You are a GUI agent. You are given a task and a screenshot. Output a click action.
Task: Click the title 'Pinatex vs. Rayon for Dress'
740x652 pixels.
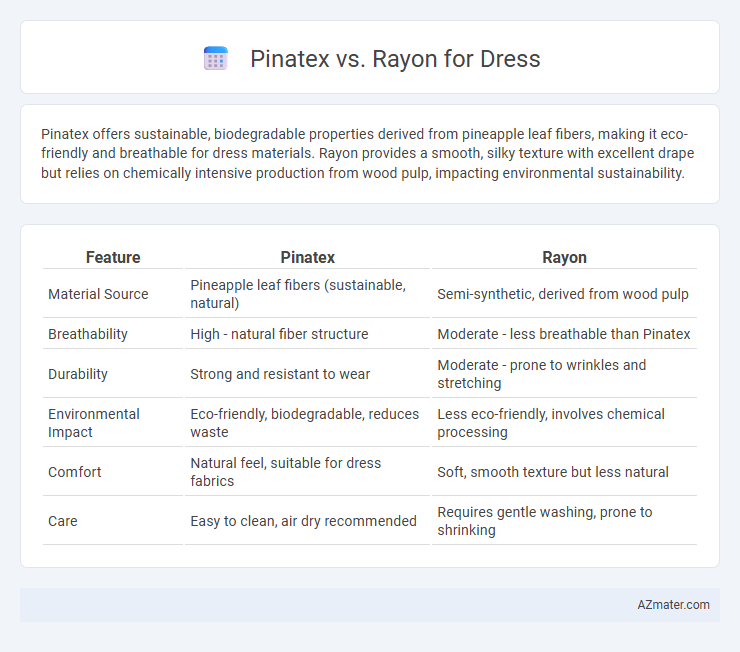pyautogui.click(x=395, y=59)
